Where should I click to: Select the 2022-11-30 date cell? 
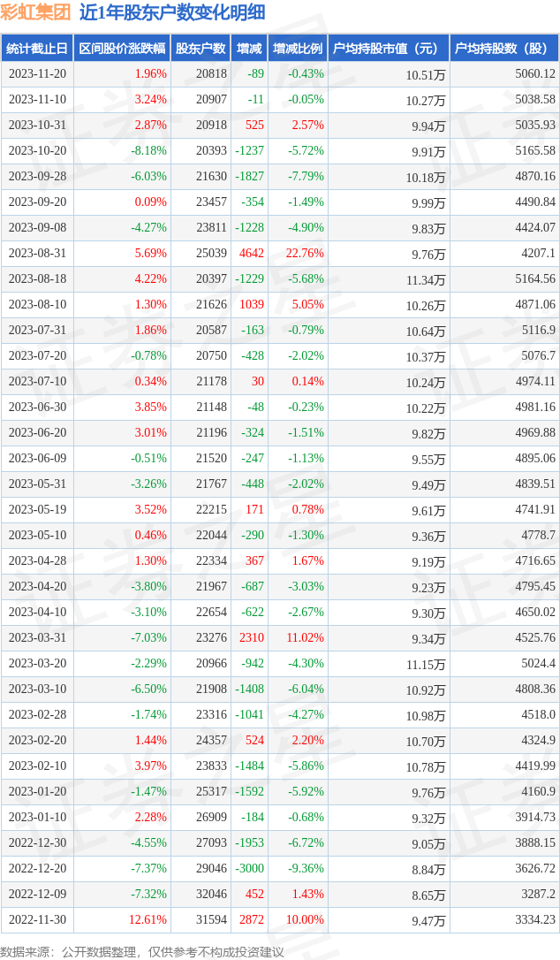tap(37, 920)
